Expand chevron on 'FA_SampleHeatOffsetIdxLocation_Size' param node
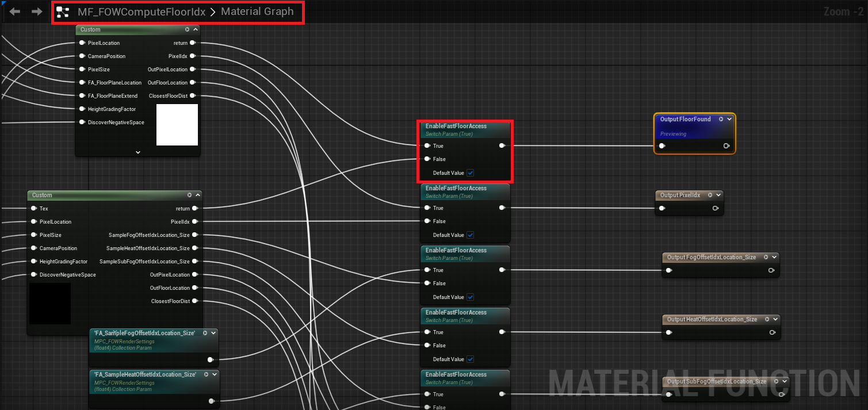Image resolution: width=868 pixels, height=410 pixels. [x=215, y=374]
